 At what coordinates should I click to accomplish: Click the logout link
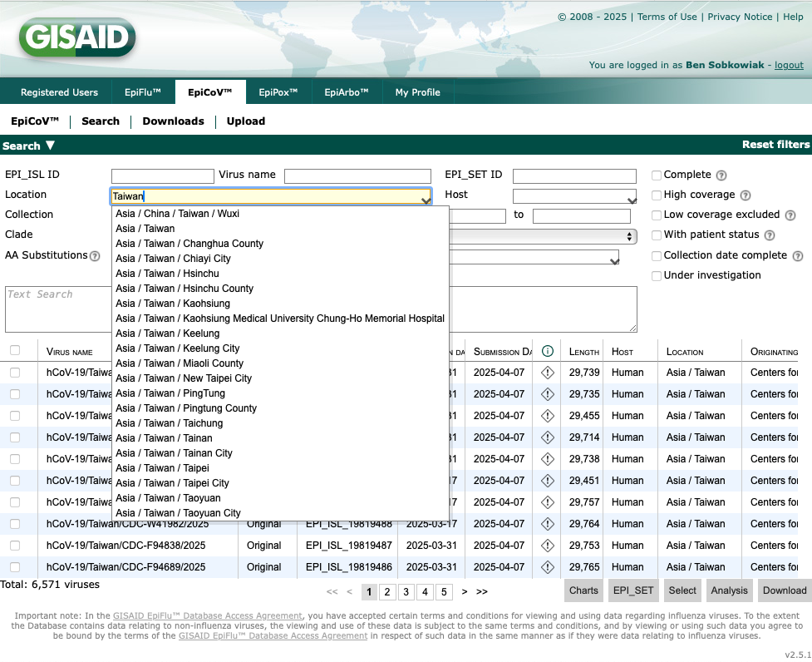point(789,65)
